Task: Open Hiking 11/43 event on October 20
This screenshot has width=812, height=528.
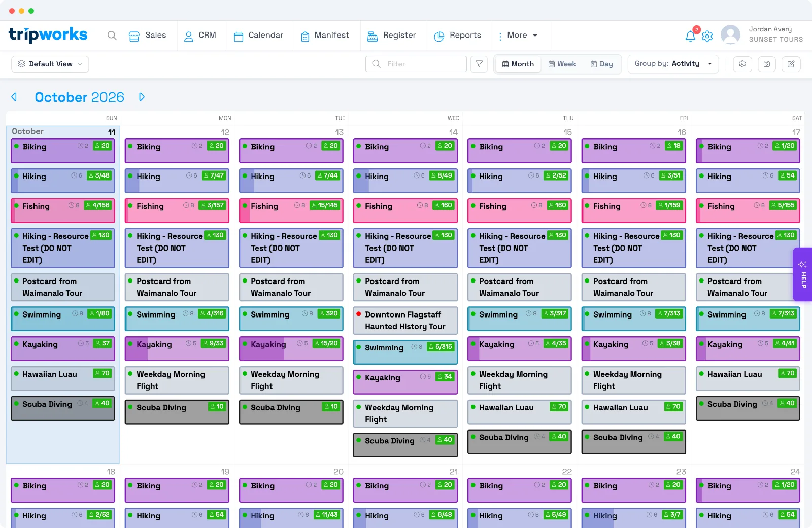Action: tap(291, 518)
